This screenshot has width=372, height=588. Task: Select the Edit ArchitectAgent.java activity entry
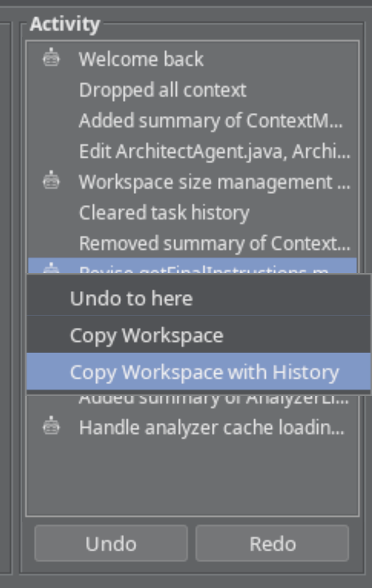point(214,152)
